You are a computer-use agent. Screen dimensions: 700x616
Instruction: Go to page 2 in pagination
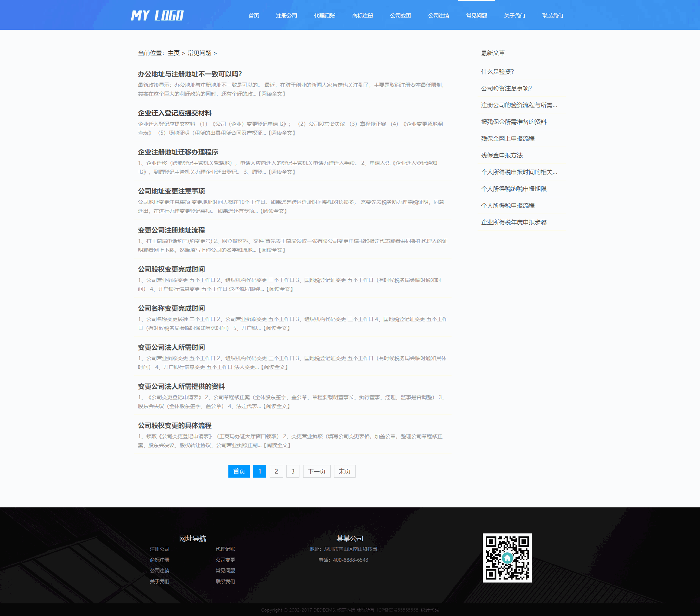pyautogui.click(x=276, y=471)
